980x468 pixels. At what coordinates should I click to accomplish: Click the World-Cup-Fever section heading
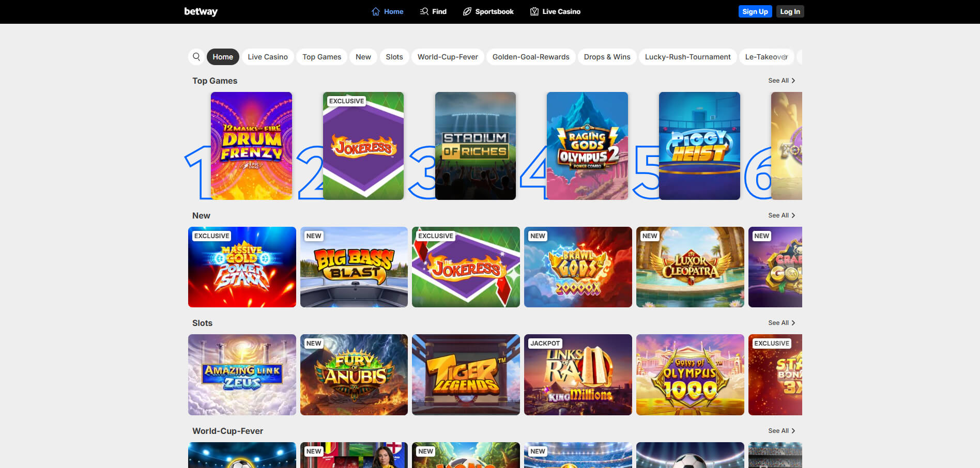click(227, 431)
